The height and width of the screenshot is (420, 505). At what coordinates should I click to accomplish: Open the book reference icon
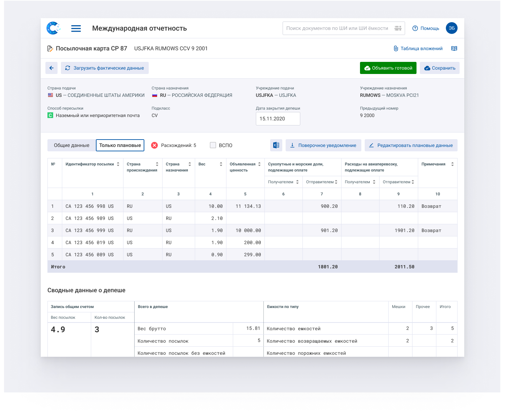pyautogui.click(x=454, y=48)
